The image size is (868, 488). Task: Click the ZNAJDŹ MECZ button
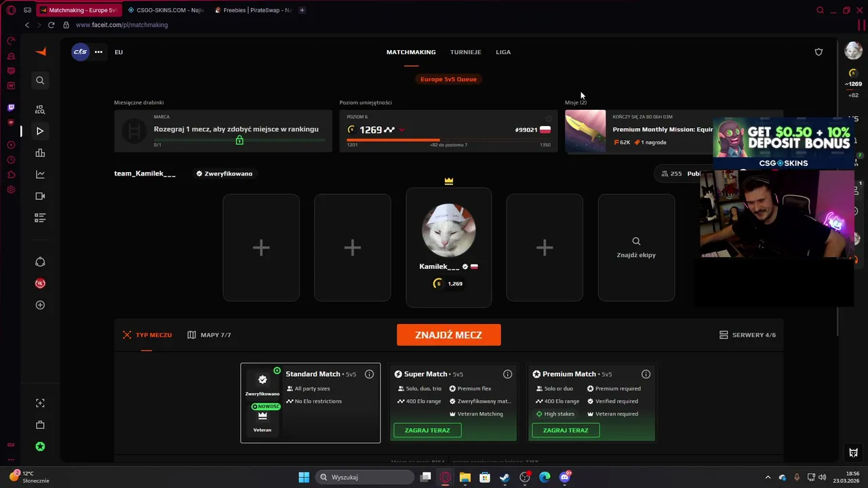click(x=449, y=335)
